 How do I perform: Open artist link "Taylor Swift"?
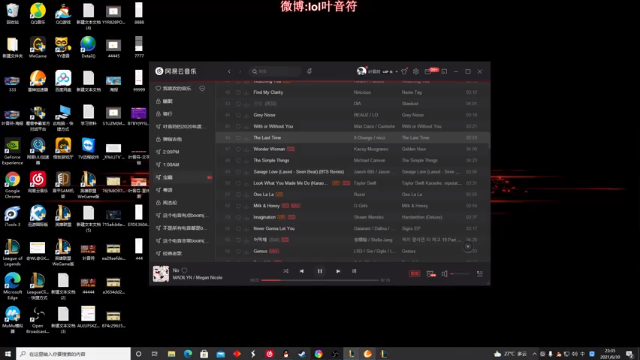click(365, 183)
